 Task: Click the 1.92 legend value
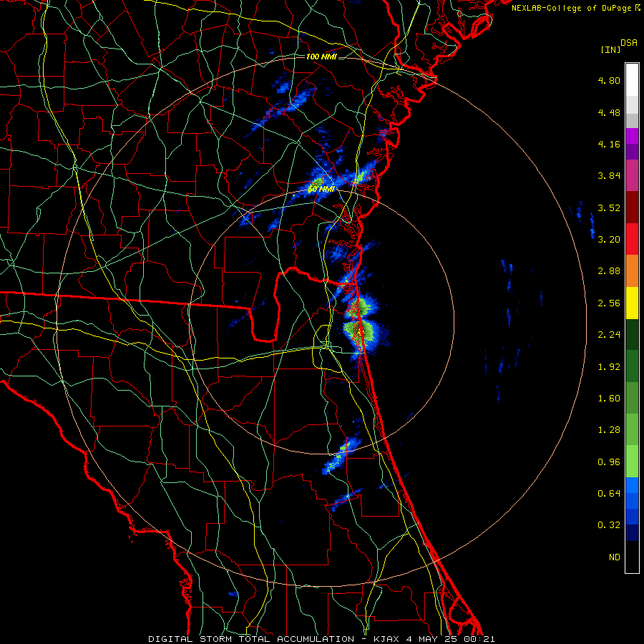pyautogui.click(x=609, y=367)
